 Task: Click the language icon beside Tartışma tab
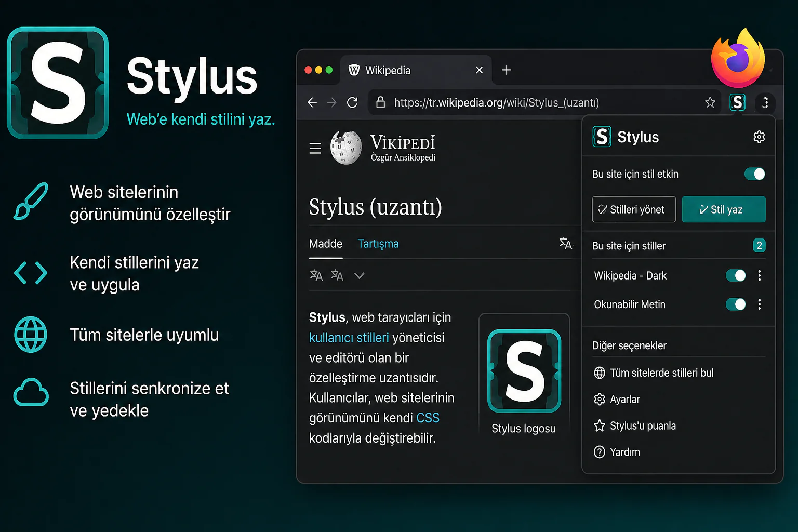[x=566, y=243]
